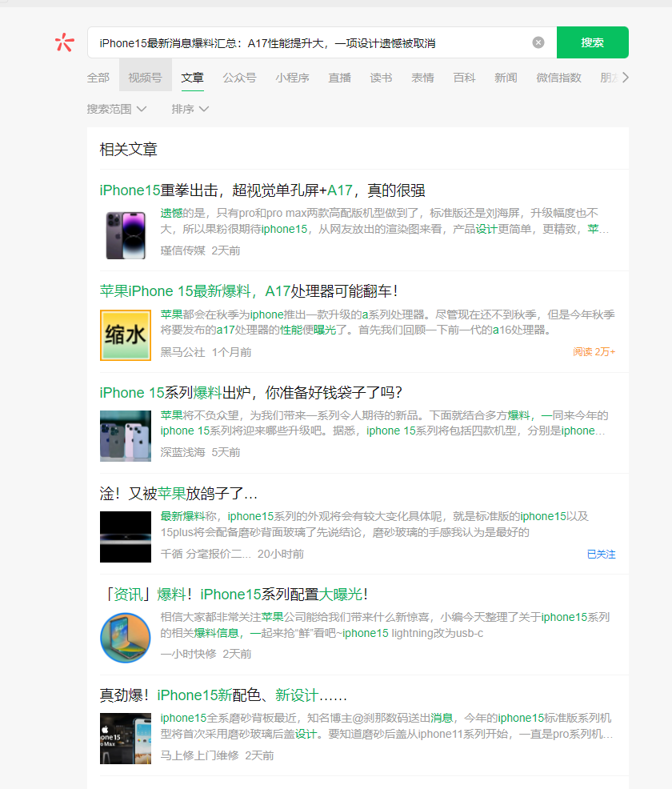Expand the 搜索范围 dropdown

tap(117, 109)
